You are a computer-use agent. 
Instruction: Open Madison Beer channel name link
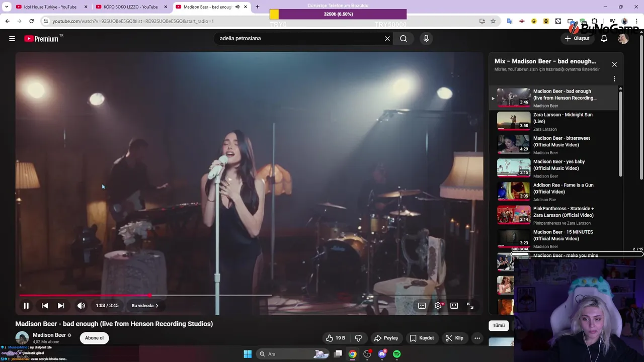tap(49, 335)
